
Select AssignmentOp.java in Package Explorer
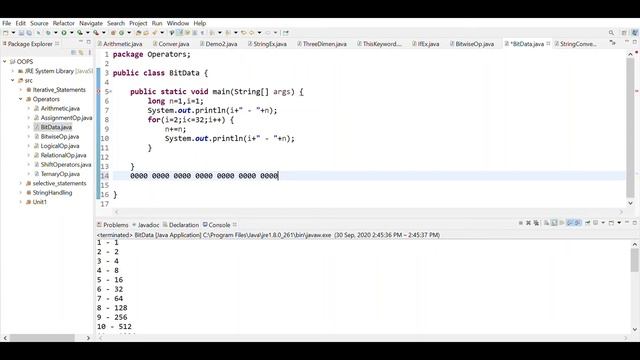(66, 118)
